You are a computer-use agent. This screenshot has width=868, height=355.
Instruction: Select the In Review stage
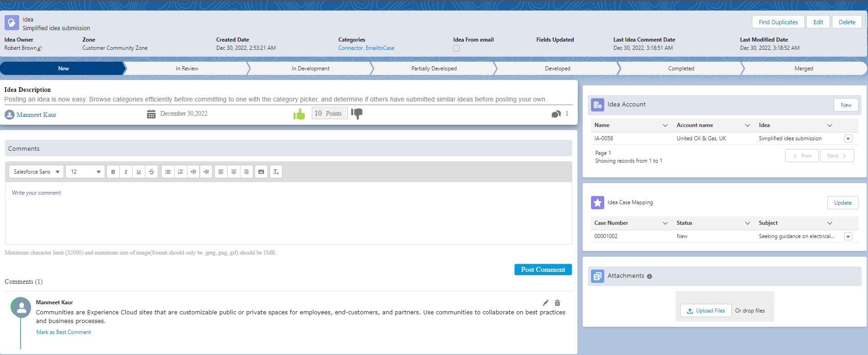click(187, 69)
